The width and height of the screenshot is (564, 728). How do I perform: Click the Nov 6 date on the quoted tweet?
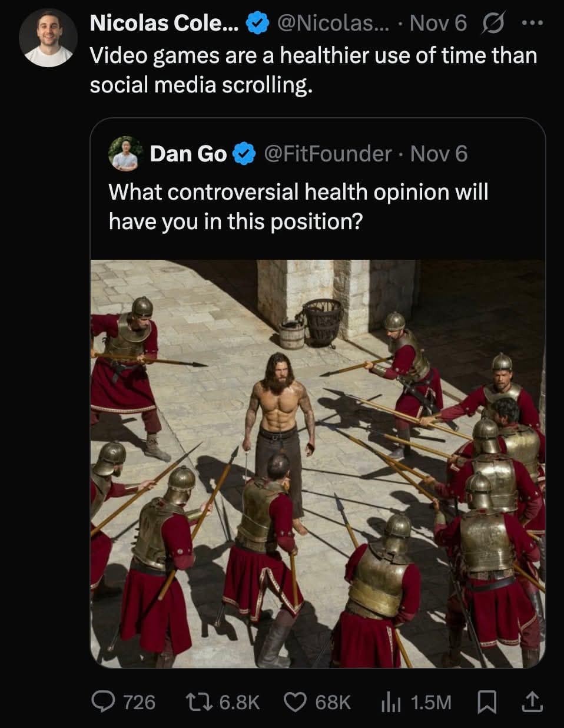tap(437, 154)
